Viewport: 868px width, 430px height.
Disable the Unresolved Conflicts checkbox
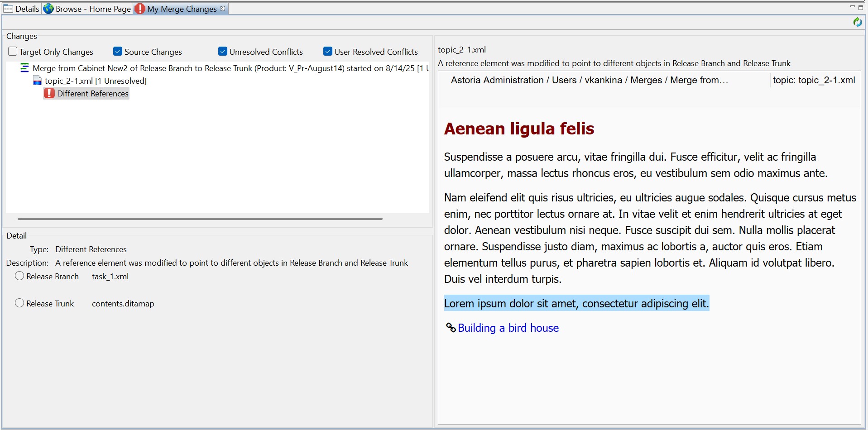(x=223, y=52)
